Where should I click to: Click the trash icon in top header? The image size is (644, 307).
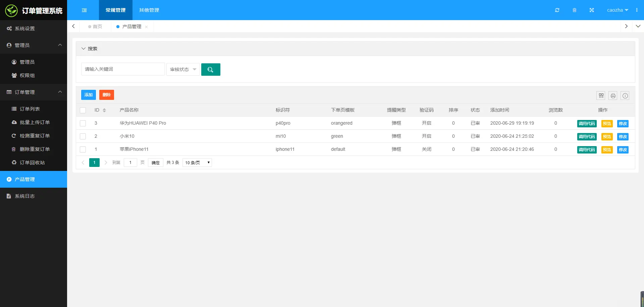pos(574,10)
